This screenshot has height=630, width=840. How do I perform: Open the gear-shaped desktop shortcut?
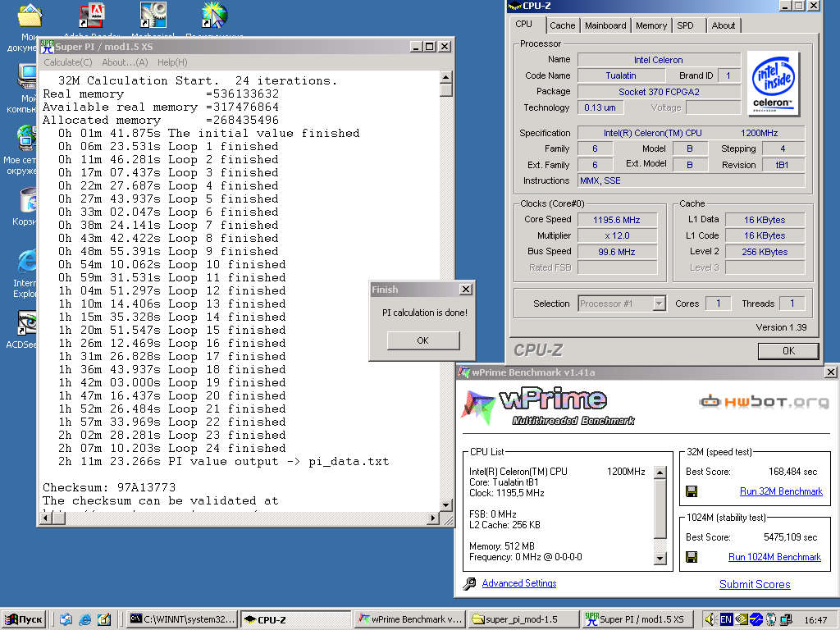153,16
